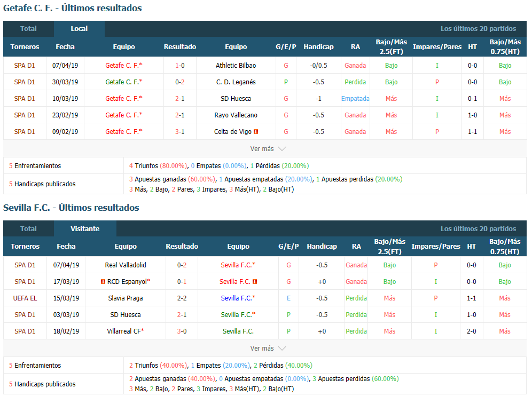This screenshot has height=396, width=532.
Task: Click the 'Sevilla F.C. - Últimos resultados' heading
Action: pyautogui.click(x=71, y=208)
